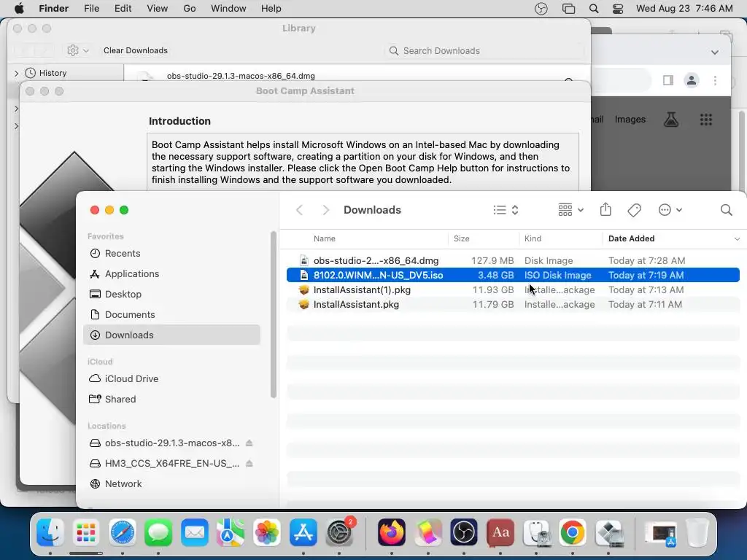Eject the HM3_CCS_X64FRE volume
This screenshot has width=747, height=560.
tap(249, 463)
